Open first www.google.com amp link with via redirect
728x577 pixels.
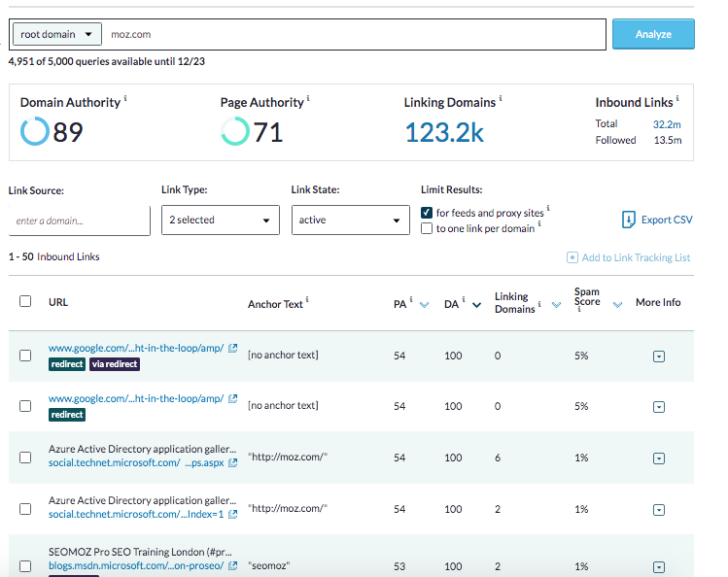tap(136, 348)
